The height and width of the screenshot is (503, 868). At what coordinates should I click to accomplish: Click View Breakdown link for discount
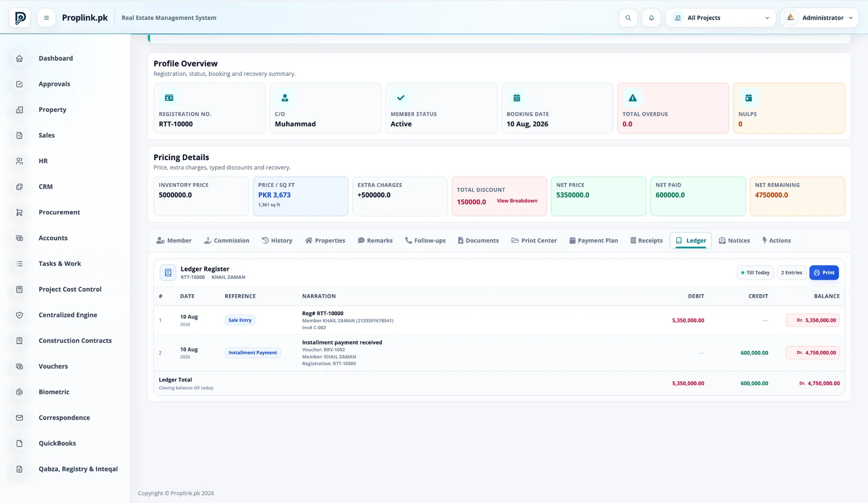517,201
